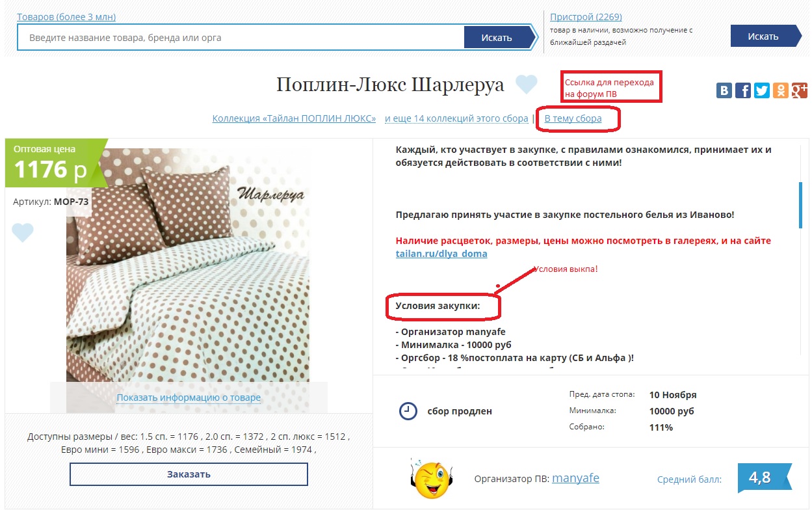Click the description panel blue scrollbar
This screenshot has width=812, height=512.
800,205
